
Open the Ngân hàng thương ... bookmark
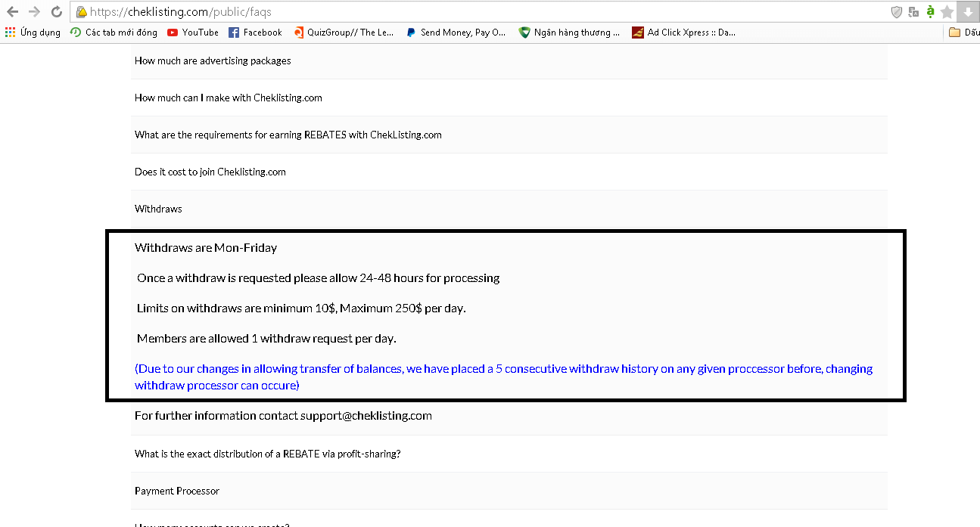tap(569, 33)
